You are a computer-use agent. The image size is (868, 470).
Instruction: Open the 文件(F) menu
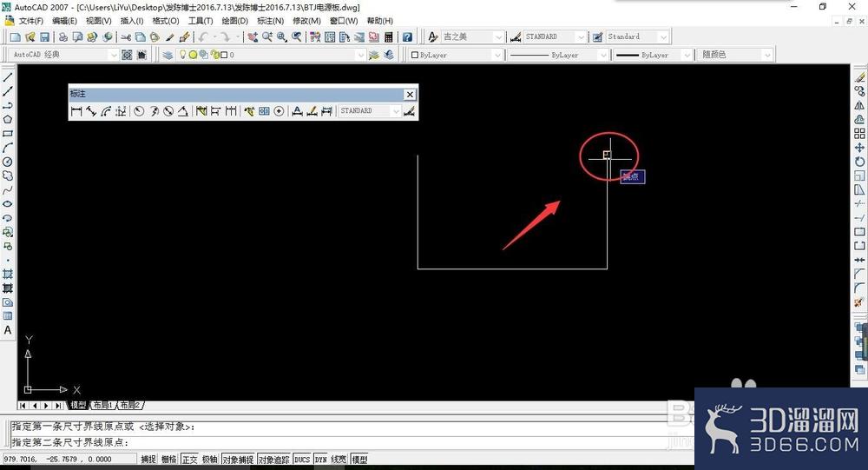click(x=31, y=21)
